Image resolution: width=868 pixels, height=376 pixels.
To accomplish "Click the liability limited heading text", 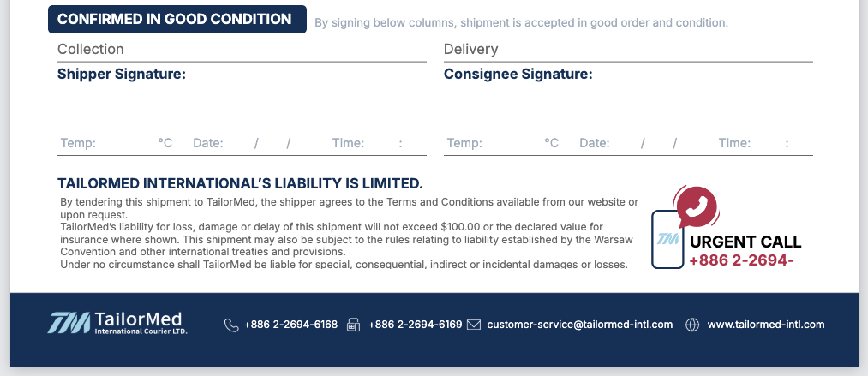I will [x=240, y=183].
